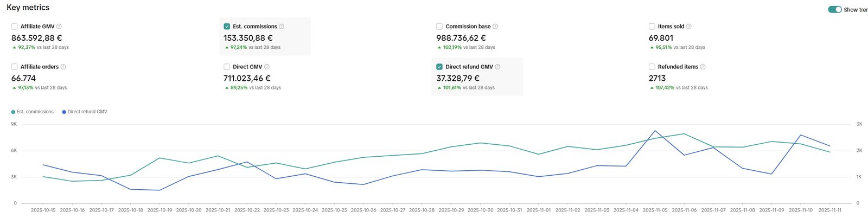Click info icon next to Direct refund GMV
This screenshot has height=218, width=868.
point(498,67)
